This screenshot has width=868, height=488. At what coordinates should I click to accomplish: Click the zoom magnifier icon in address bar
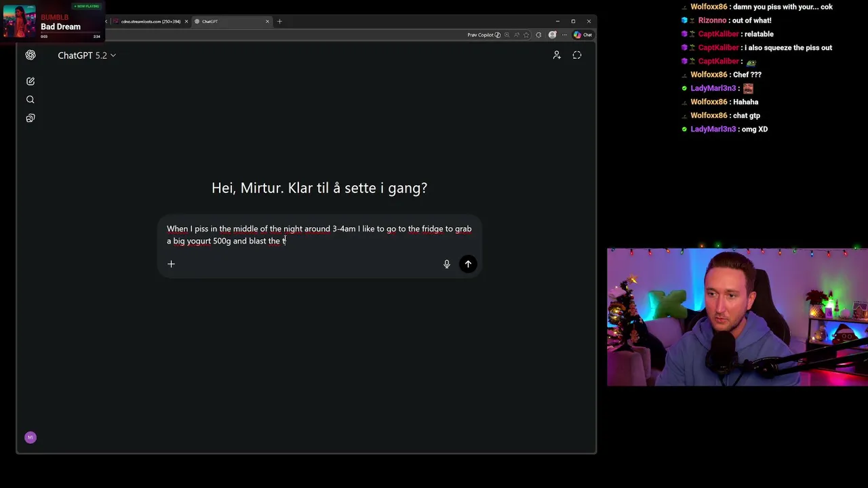(x=507, y=35)
